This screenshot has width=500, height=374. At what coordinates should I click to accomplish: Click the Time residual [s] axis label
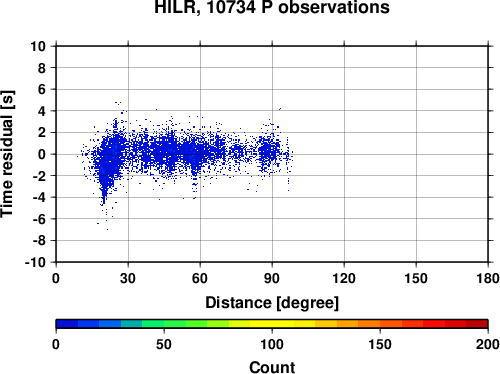pos(7,154)
